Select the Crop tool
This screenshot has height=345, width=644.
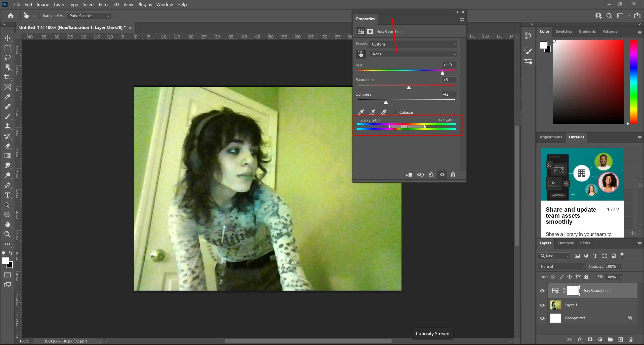[7, 77]
